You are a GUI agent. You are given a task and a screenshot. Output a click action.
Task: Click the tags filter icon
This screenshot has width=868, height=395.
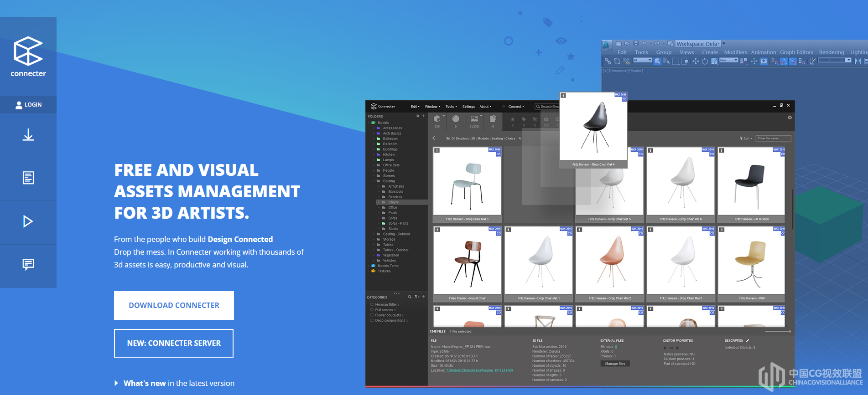pos(524,119)
